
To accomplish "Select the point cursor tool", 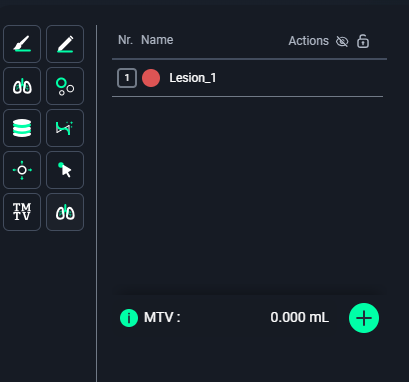I will [65, 170].
